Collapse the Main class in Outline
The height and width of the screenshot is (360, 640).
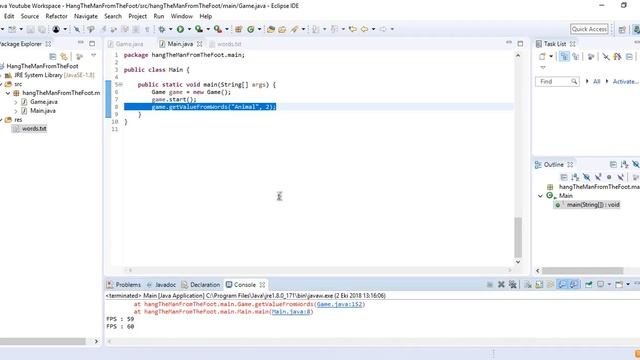click(540, 196)
